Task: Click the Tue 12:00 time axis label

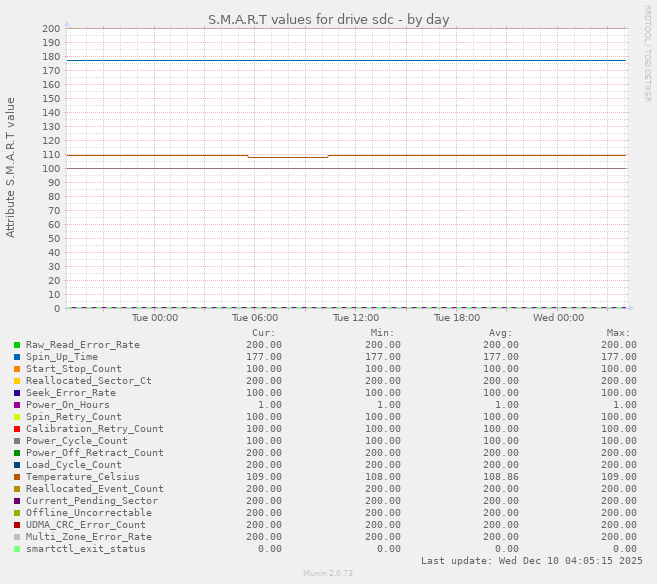Action: (x=356, y=318)
